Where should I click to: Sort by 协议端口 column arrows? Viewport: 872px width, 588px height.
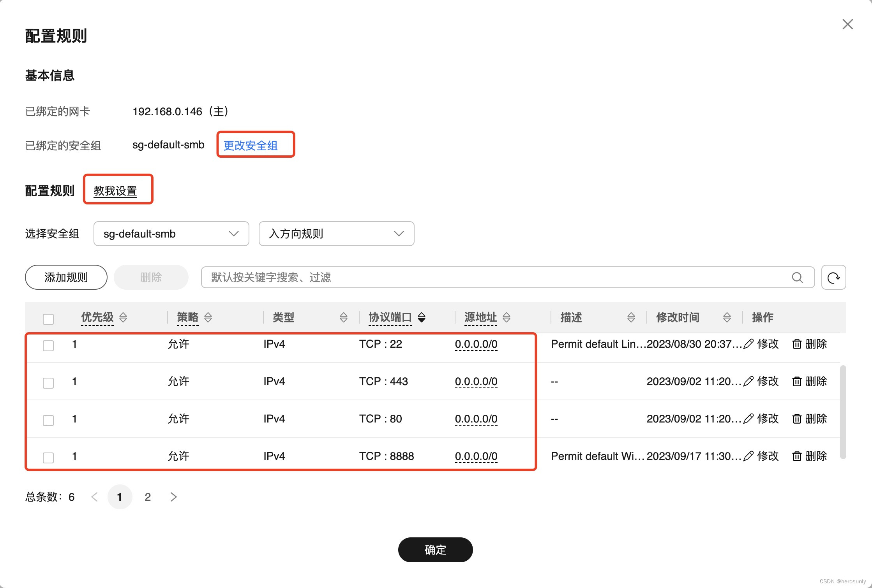422,317
